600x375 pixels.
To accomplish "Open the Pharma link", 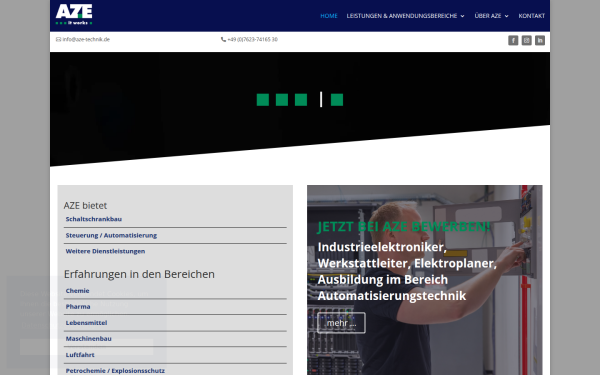I will tap(78, 307).
